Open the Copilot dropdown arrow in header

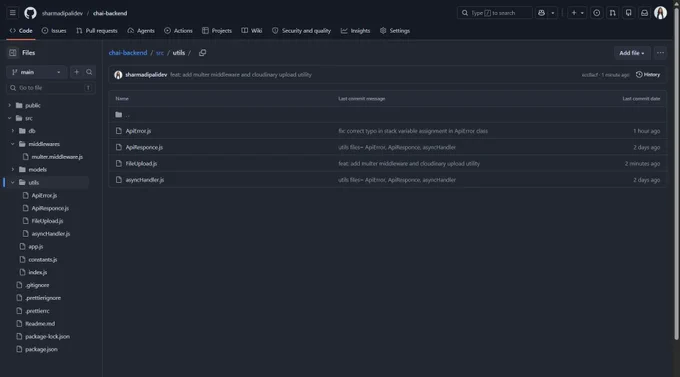[x=552, y=13]
